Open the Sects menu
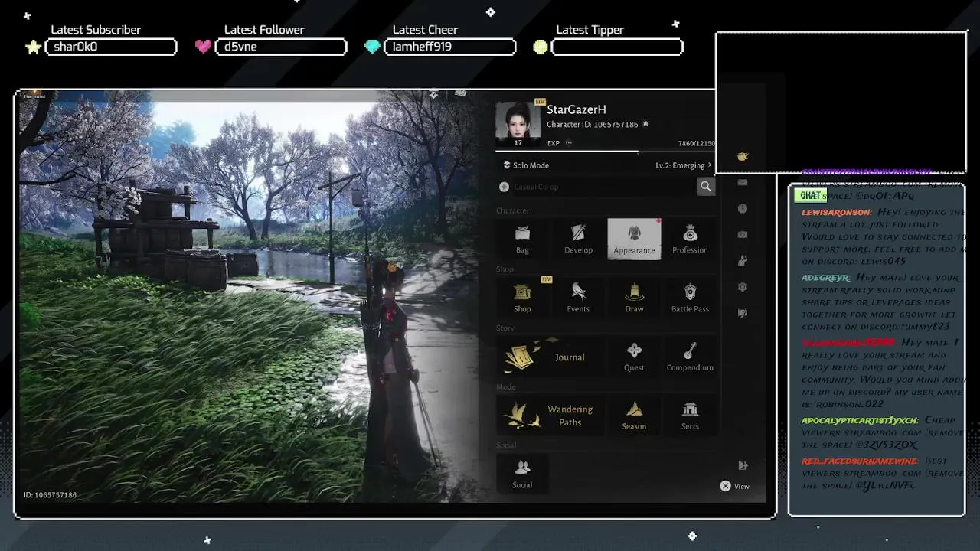 click(x=690, y=416)
